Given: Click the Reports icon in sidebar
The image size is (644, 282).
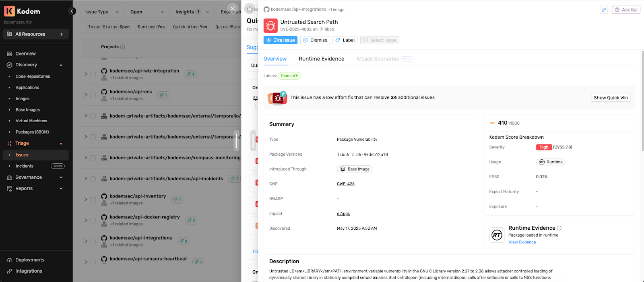Looking at the screenshot, I should [x=10, y=189].
